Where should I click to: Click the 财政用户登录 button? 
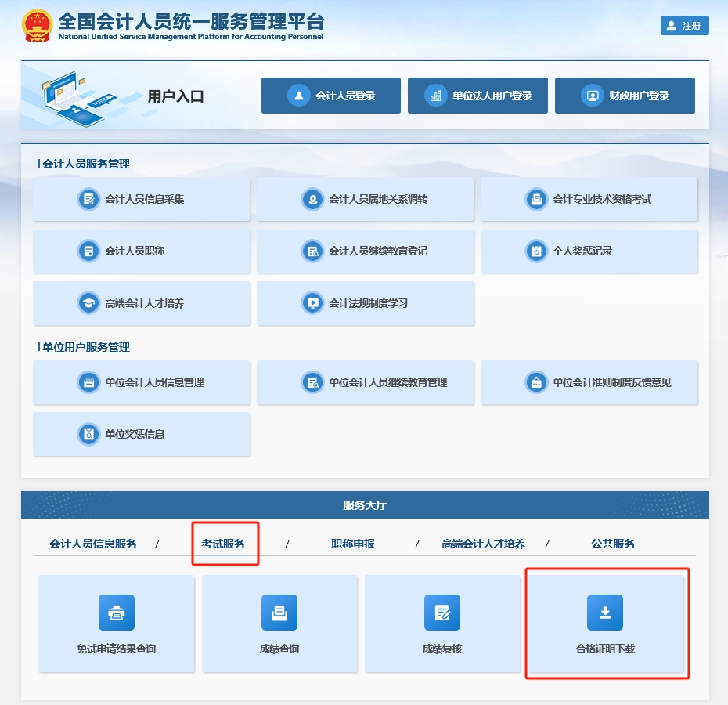(x=625, y=96)
